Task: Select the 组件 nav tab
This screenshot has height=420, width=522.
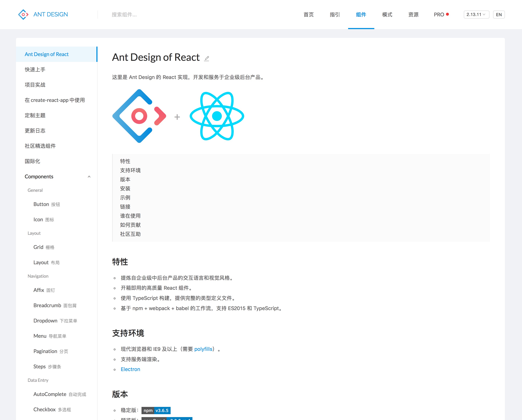Action: pyautogui.click(x=361, y=15)
